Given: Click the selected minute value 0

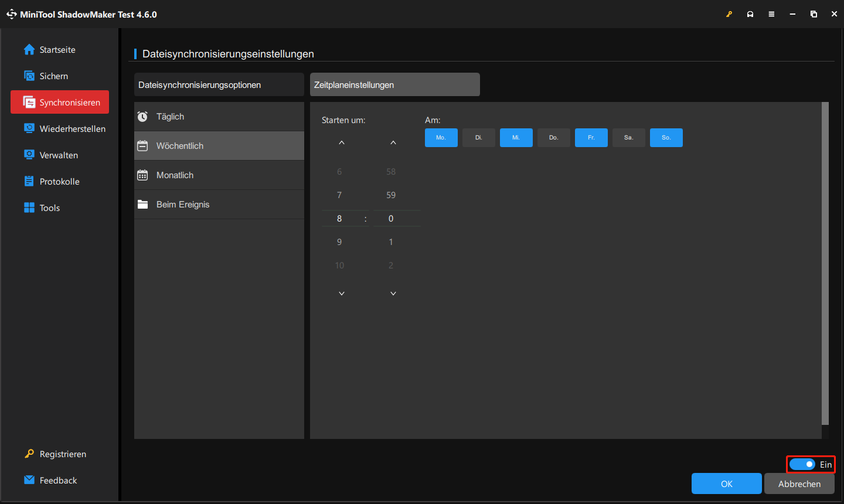Looking at the screenshot, I should [391, 219].
